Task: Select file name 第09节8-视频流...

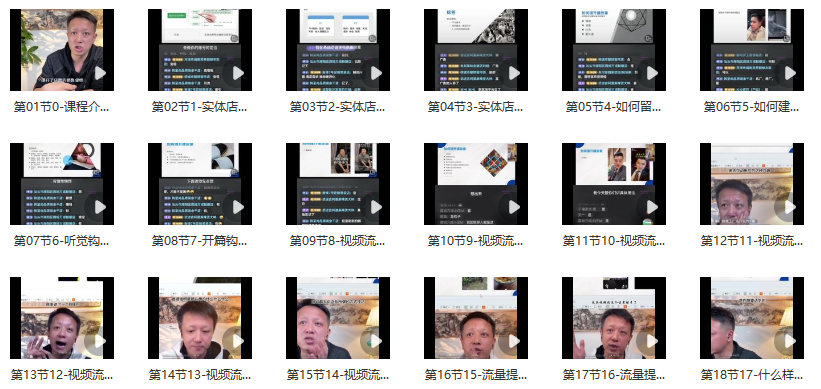Action: coord(338,241)
